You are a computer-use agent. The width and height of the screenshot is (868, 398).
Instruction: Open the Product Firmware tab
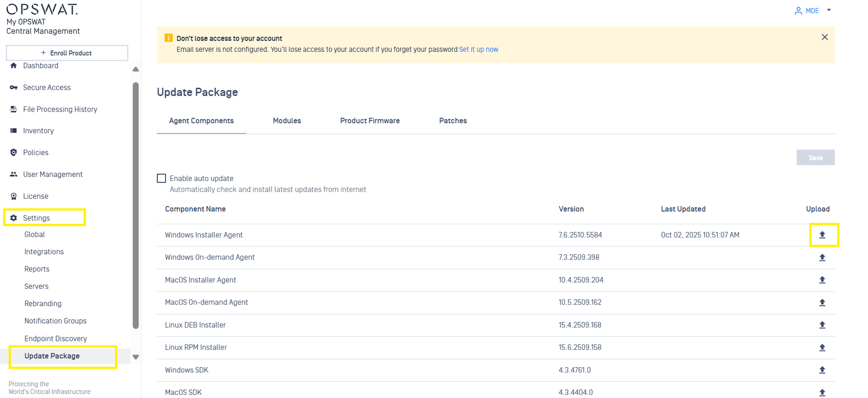[369, 121]
